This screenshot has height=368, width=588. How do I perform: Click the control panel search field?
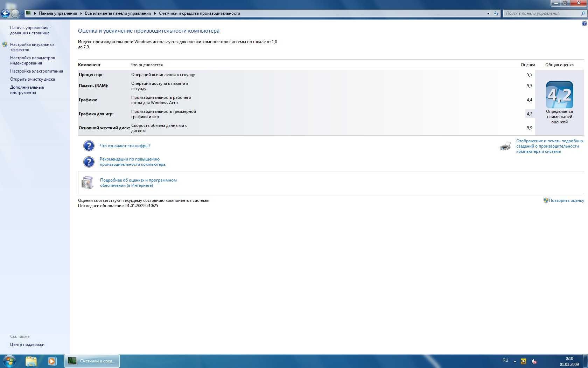(542, 13)
